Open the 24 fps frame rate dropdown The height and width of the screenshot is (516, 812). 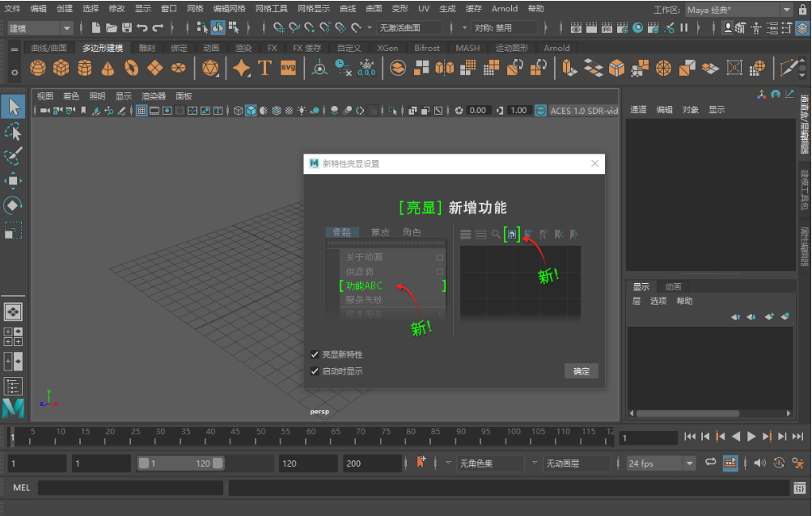click(x=661, y=463)
